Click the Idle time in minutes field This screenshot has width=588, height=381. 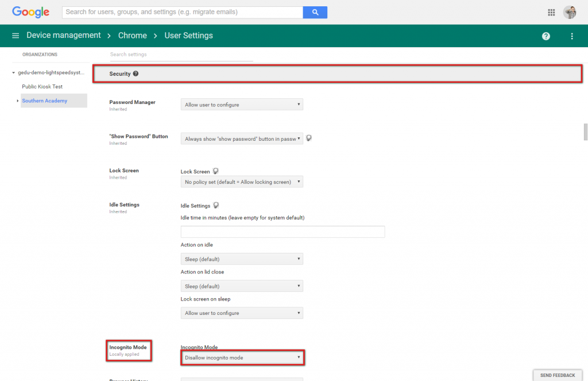click(x=283, y=232)
